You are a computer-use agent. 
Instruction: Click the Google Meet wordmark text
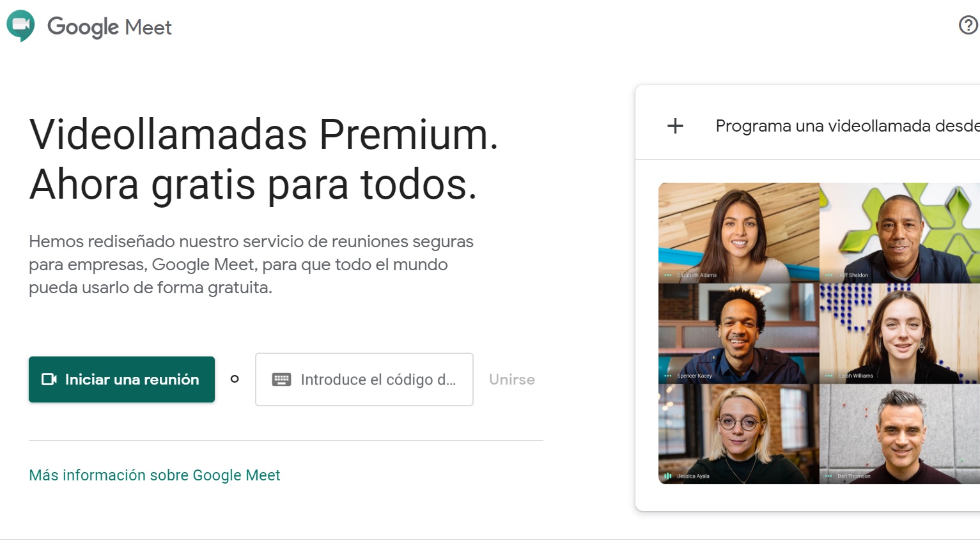109,27
